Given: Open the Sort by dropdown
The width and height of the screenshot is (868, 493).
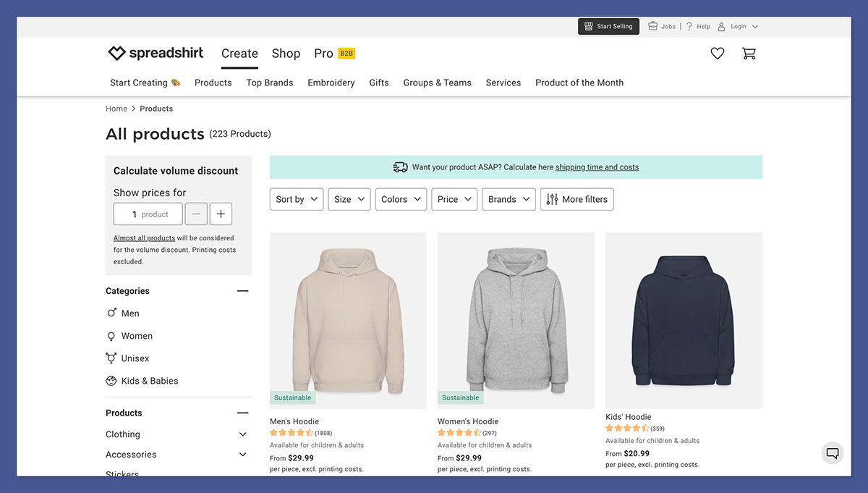Looking at the screenshot, I should (x=296, y=198).
